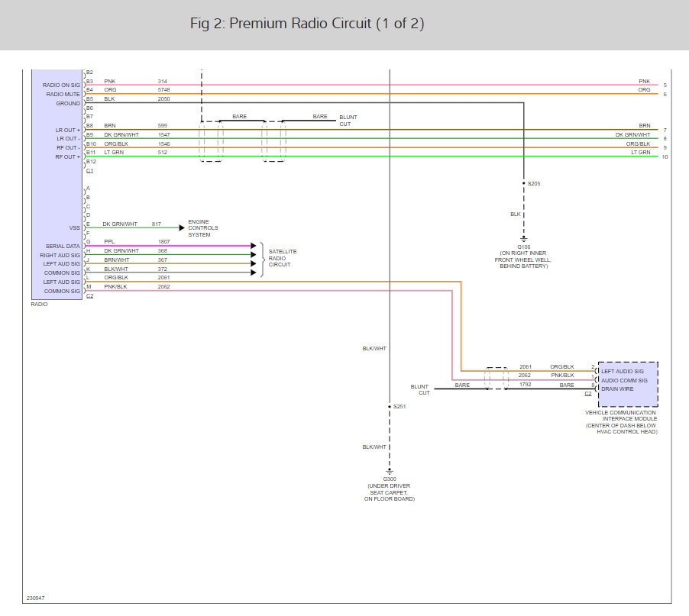
Task: Select the diagram ID '230947'
Action: 36,598
